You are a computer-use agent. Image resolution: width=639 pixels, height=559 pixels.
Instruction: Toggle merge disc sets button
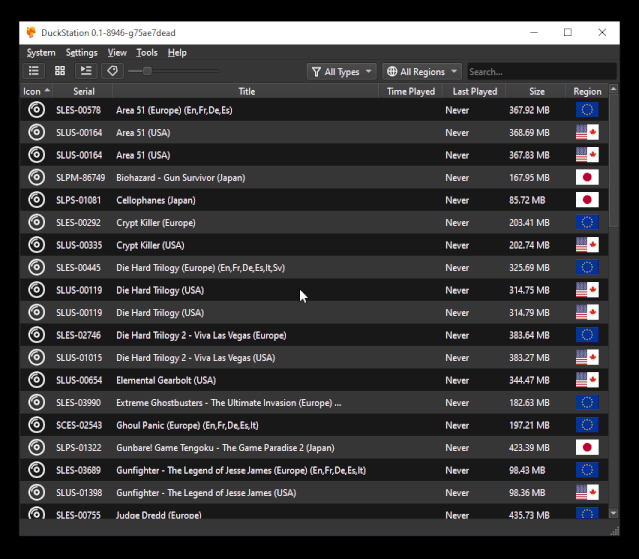86,71
